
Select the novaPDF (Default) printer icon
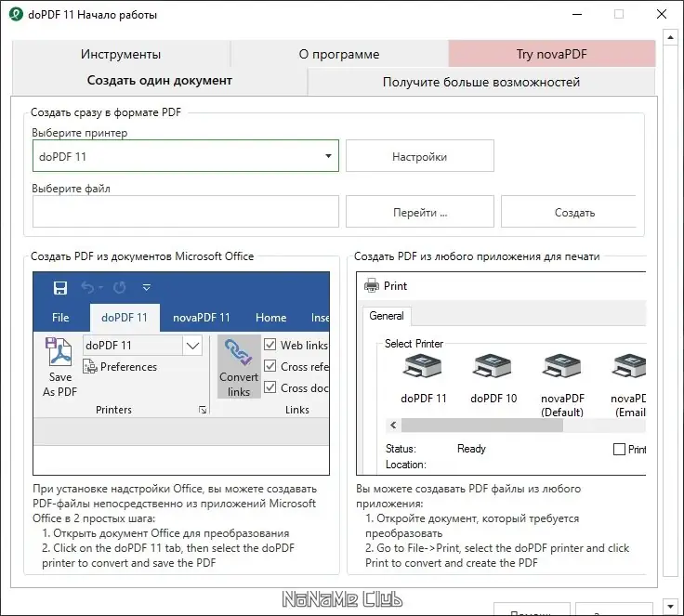click(562, 366)
